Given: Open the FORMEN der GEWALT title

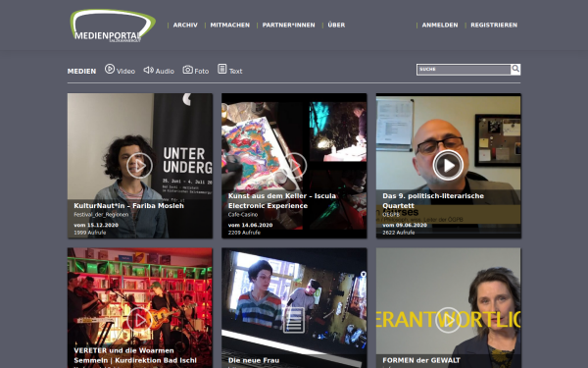Looking at the screenshot, I should pyautogui.click(x=421, y=360).
